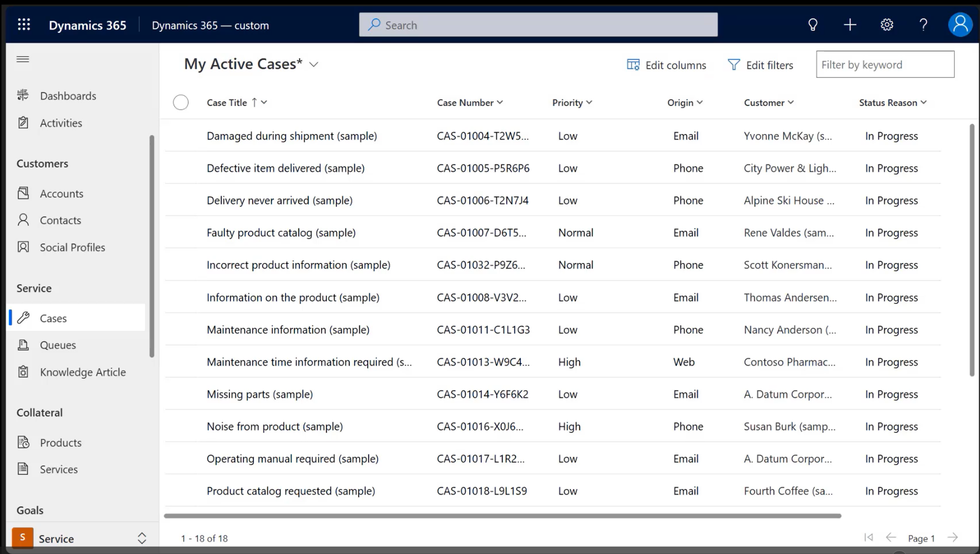The width and height of the screenshot is (980, 554).
Task: Open Accounts from Customers menu
Action: click(x=62, y=193)
